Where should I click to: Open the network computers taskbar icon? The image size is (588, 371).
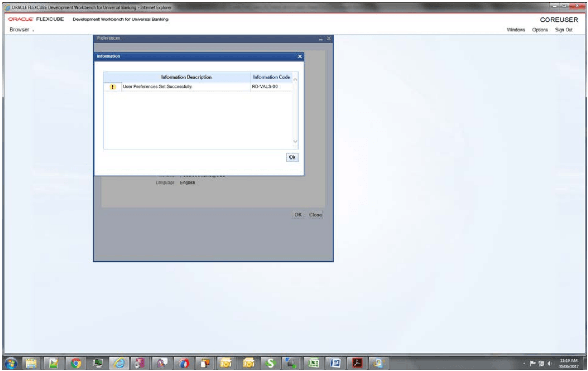(291, 363)
